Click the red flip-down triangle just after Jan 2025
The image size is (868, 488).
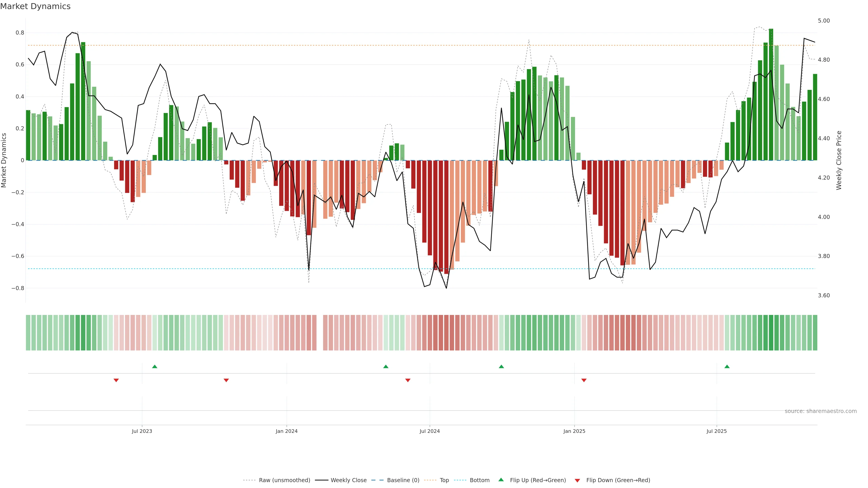tap(584, 380)
